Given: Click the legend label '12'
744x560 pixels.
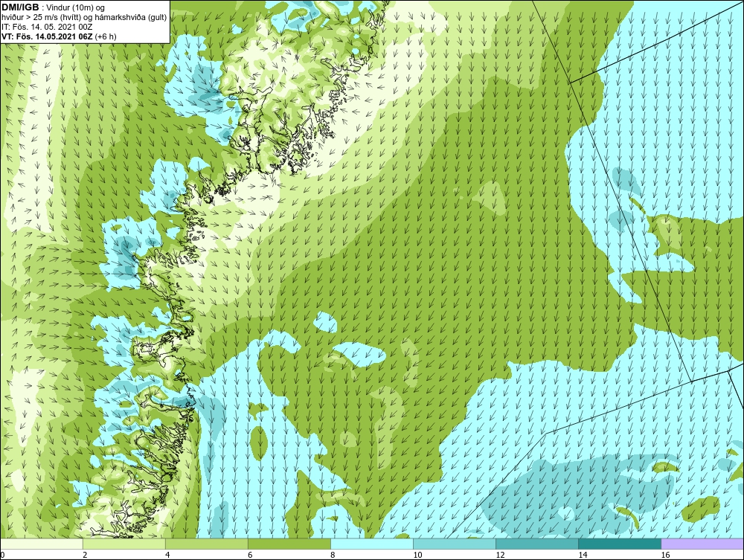Looking at the screenshot, I should [x=500, y=555].
